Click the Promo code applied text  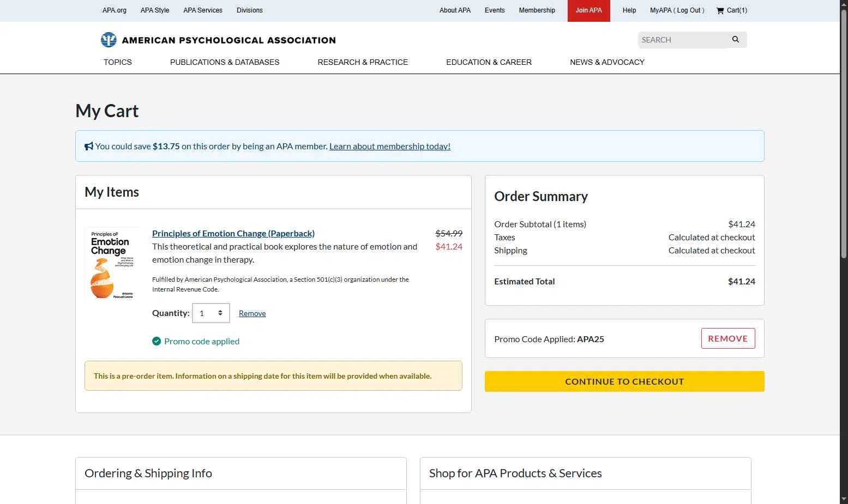[x=202, y=341]
